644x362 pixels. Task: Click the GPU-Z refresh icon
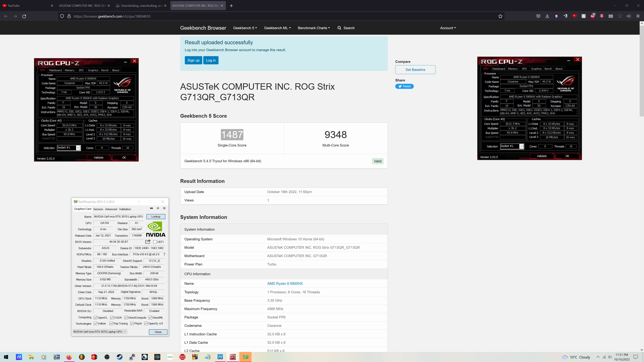click(x=158, y=208)
